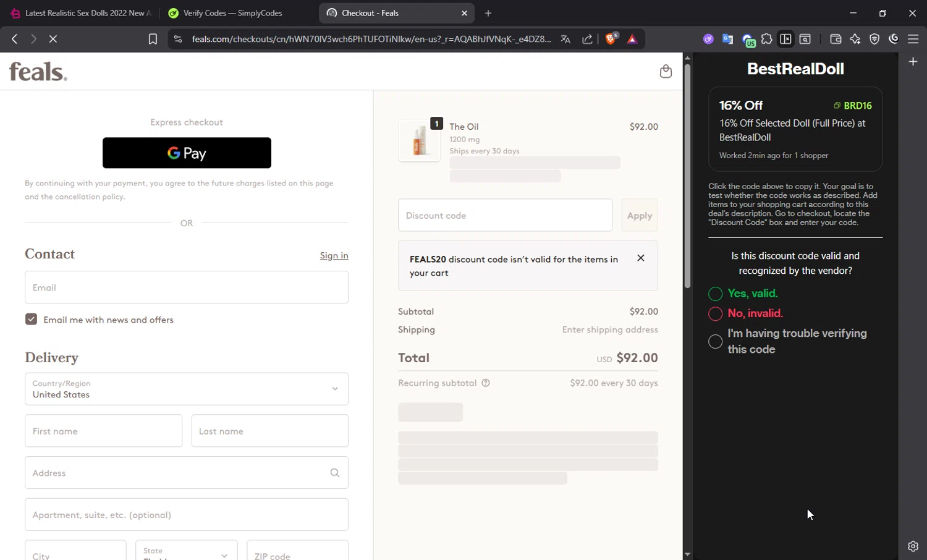
Task: Copy the BRD16 coupon code
Action: [x=853, y=106]
